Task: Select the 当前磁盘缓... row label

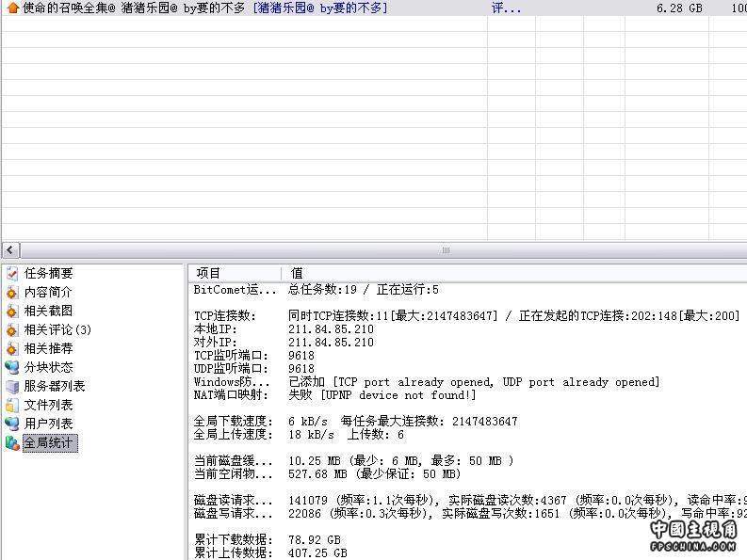Action: (234, 461)
